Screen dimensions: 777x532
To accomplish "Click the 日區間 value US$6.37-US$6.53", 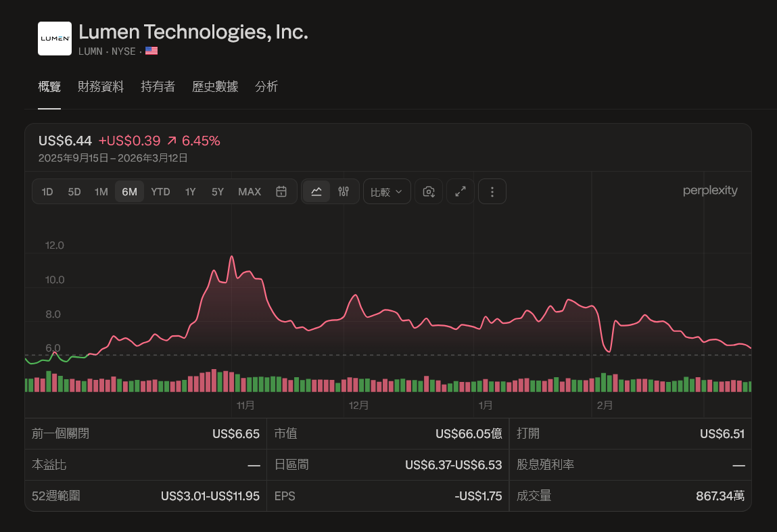I will pos(453,464).
